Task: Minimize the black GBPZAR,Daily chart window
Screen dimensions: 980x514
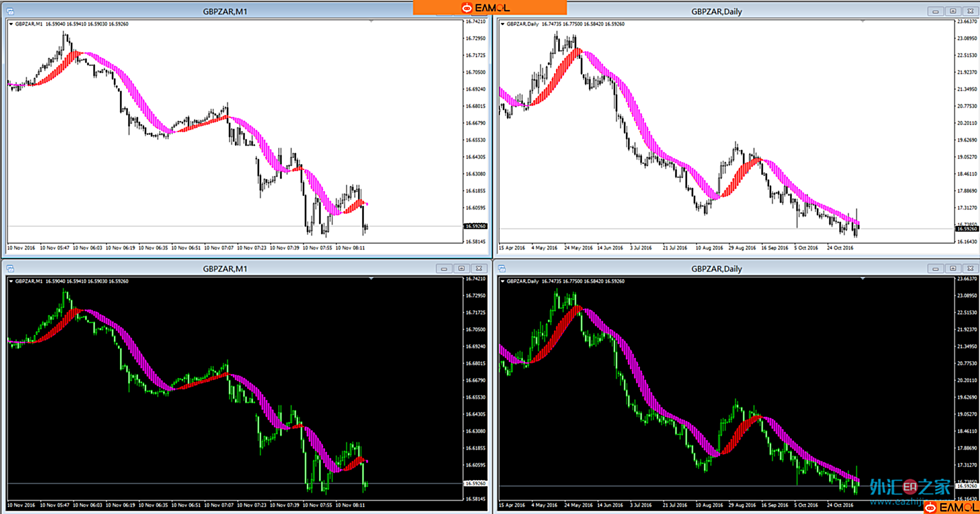Action: [x=935, y=269]
